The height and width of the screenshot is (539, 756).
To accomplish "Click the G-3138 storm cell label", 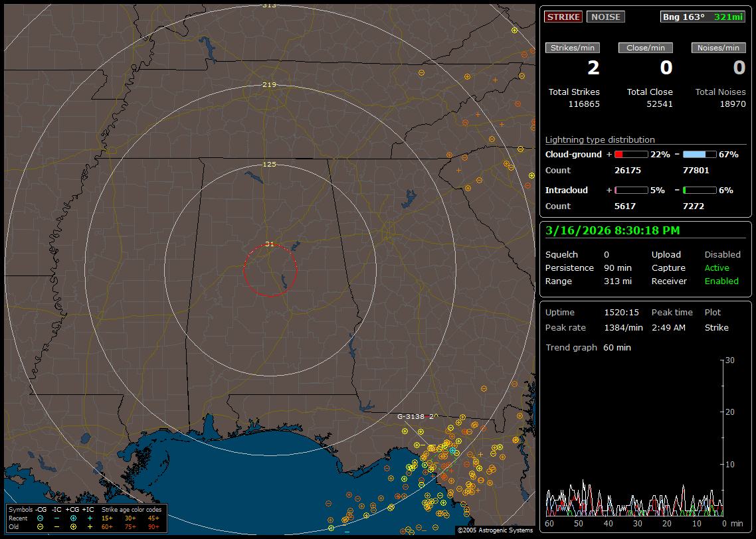I will [411, 417].
